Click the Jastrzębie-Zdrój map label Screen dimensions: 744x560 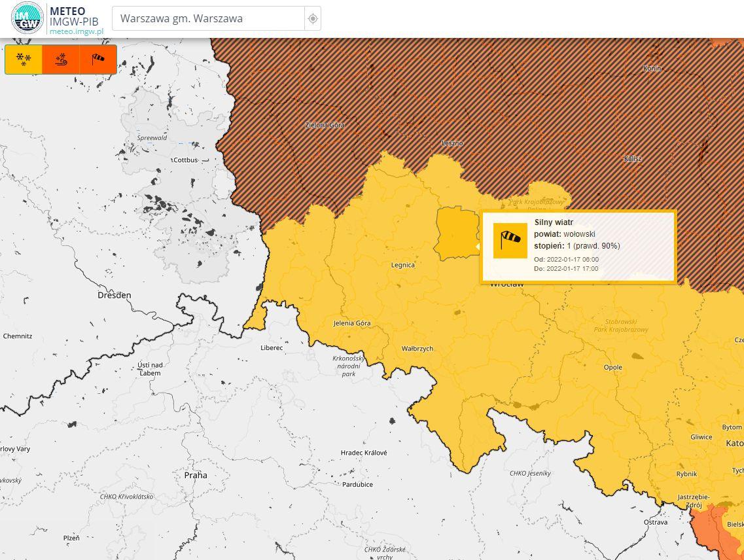694,500
